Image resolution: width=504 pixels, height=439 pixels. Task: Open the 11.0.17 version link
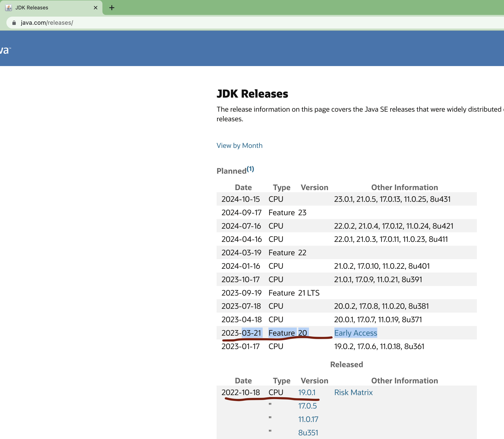click(308, 419)
